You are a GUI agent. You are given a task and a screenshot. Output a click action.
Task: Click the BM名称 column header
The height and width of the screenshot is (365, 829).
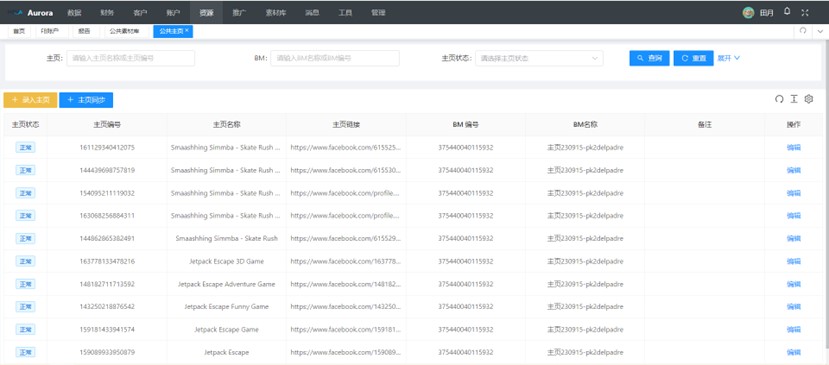click(585, 125)
